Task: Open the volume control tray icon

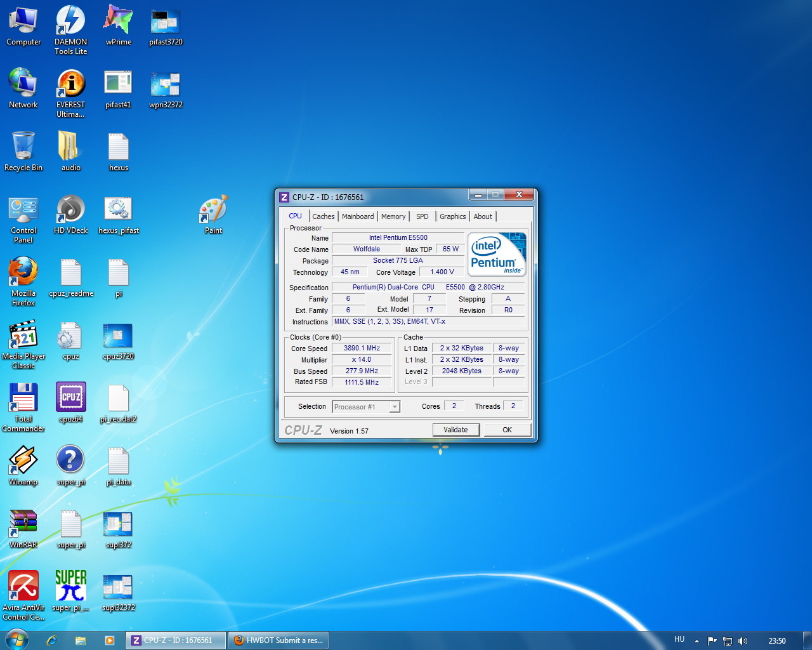Action: pos(743,640)
